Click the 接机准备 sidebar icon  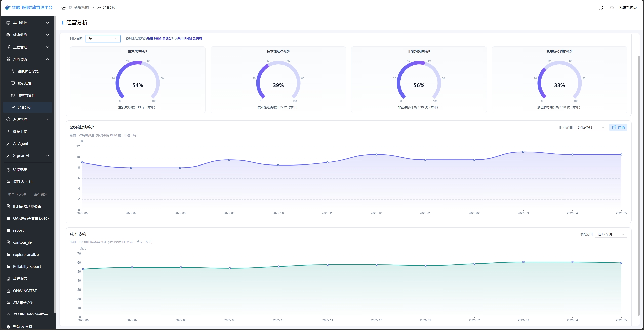pyautogui.click(x=13, y=83)
